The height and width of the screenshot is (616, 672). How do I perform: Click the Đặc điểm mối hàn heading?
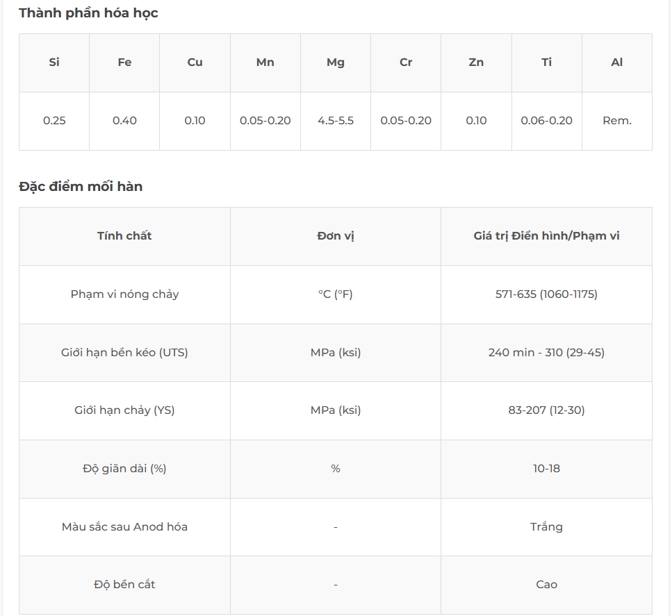point(81,186)
